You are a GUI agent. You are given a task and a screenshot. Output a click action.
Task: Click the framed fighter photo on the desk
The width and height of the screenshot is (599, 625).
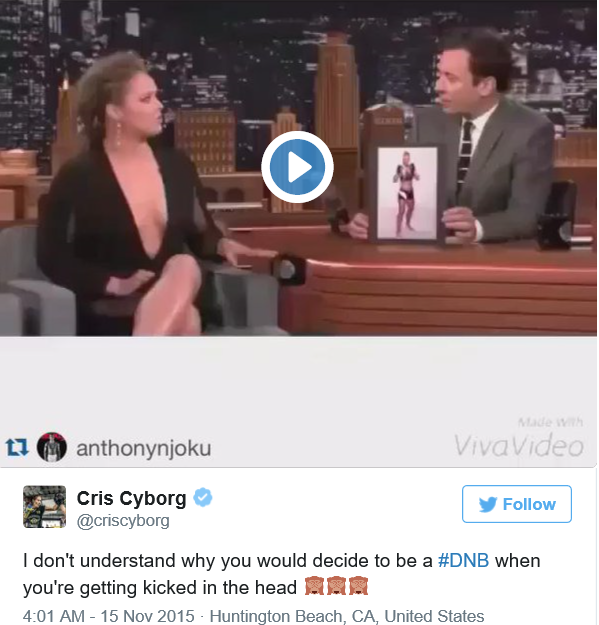[x=407, y=194]
